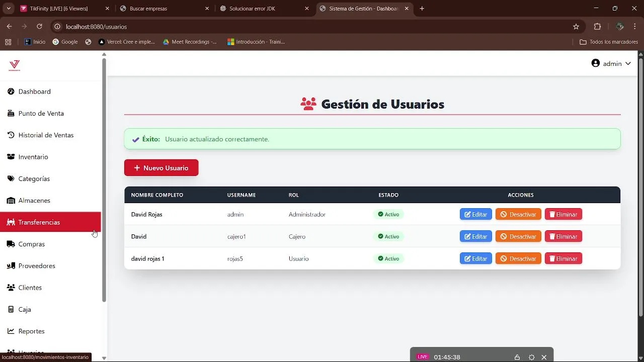The height and width of the screenshot is (362, 644).
Task: Click the sidebar scroll-down arrow
Action: point(104,358)
